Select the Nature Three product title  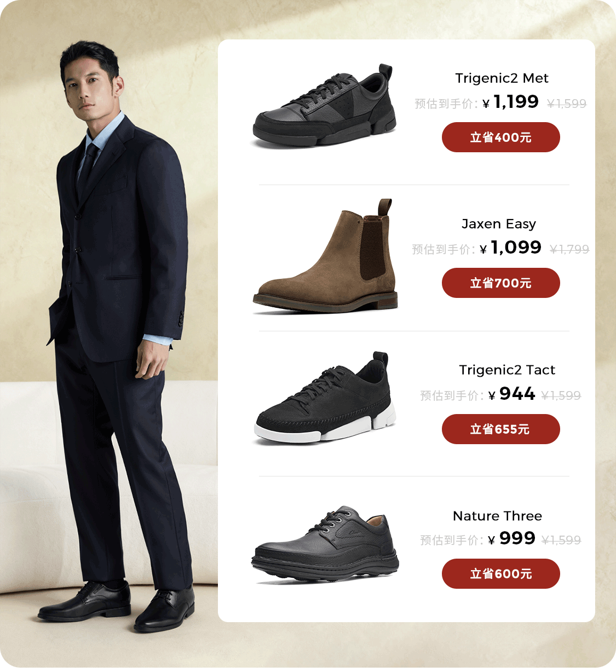497,516
